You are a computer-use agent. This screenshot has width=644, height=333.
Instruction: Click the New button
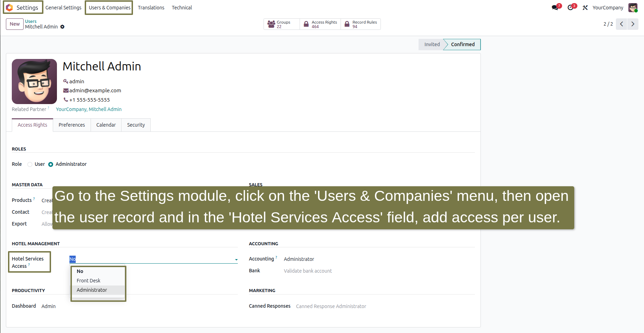pyautogui.click(x=15, y=24)
